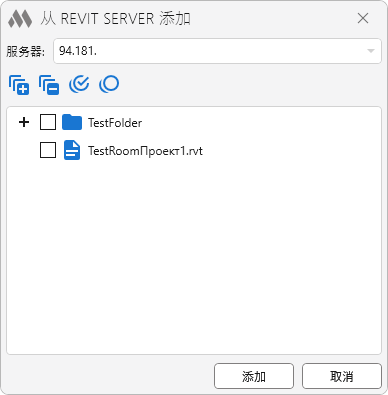Expand TestFolder with the plus sign
Screen dimensions: 388x395
(24, 122)
